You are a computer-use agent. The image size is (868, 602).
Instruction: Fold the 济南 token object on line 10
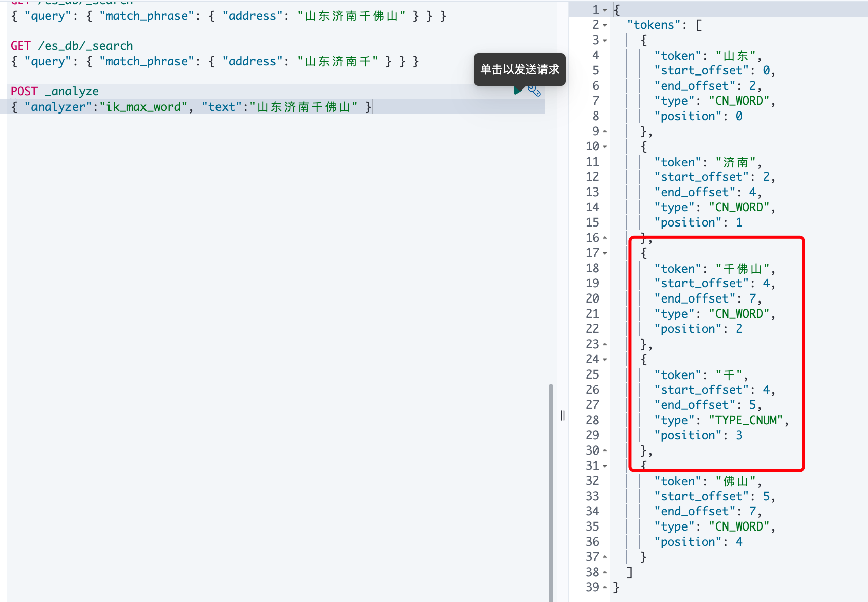605,146
